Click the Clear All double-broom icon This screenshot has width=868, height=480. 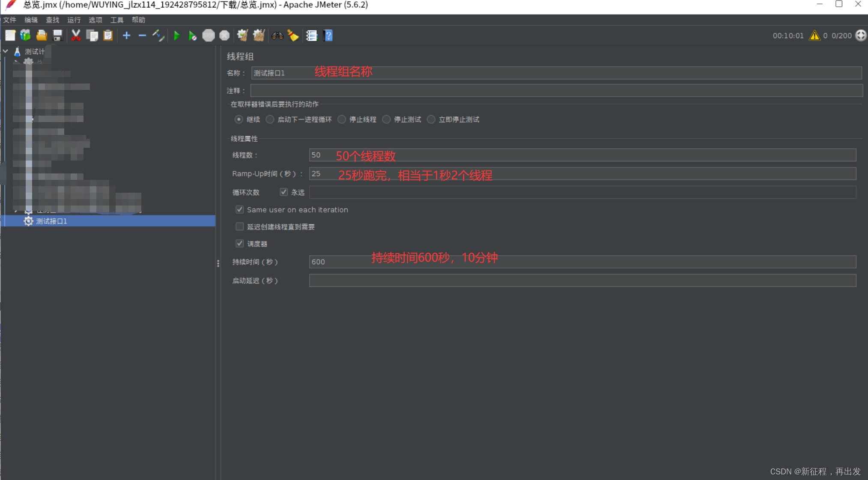(259, 36)
